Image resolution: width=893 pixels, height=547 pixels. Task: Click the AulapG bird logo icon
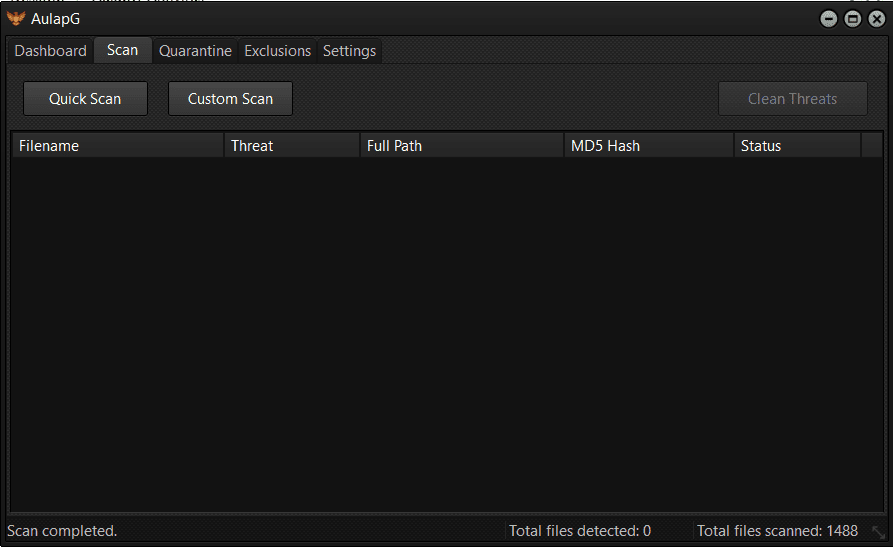tap(16, 18)
